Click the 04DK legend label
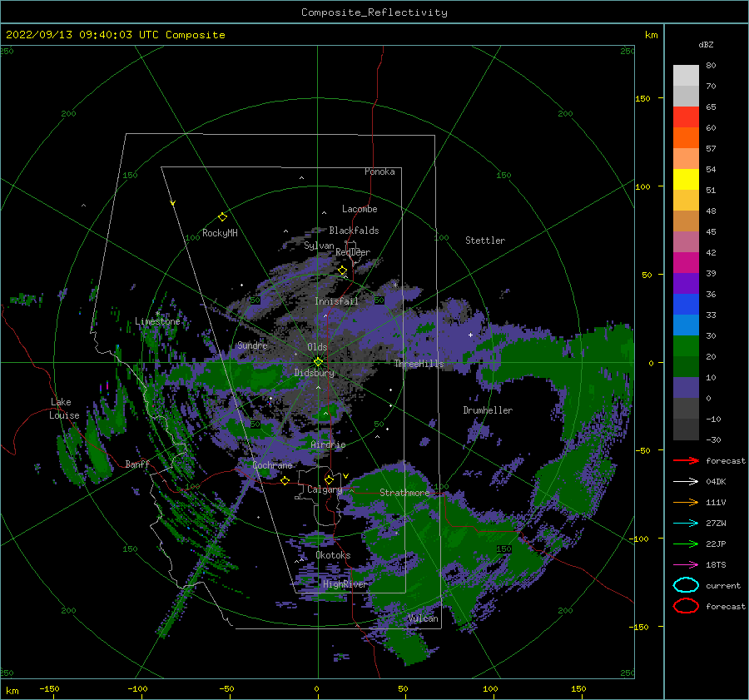The image size is (749, 700). (x=716, y=481)
